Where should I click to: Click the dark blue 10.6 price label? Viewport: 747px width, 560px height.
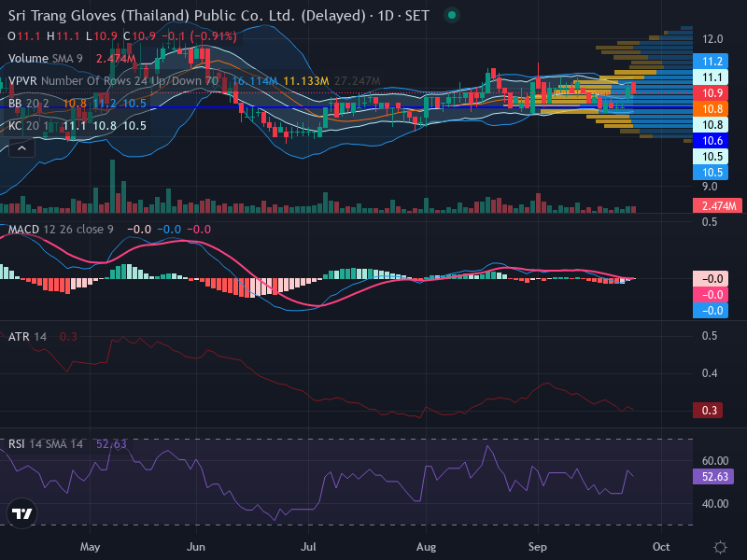point(711,141)
